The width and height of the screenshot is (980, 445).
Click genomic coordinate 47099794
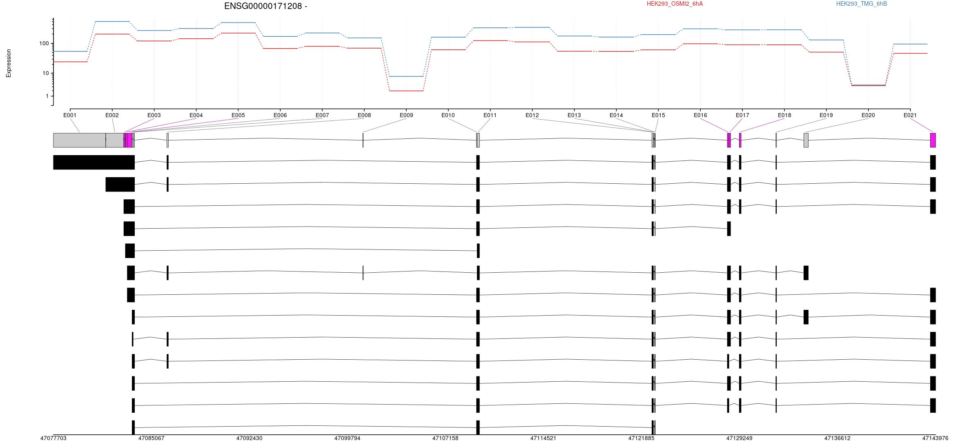pos(347,438)
